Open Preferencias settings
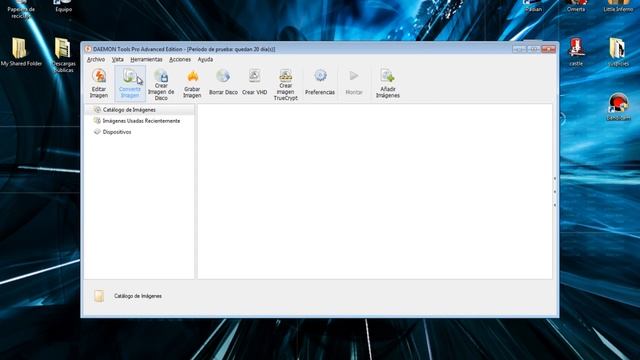This screenshot has height=360, width=640. pyautogui.click(x=320, y=82)
